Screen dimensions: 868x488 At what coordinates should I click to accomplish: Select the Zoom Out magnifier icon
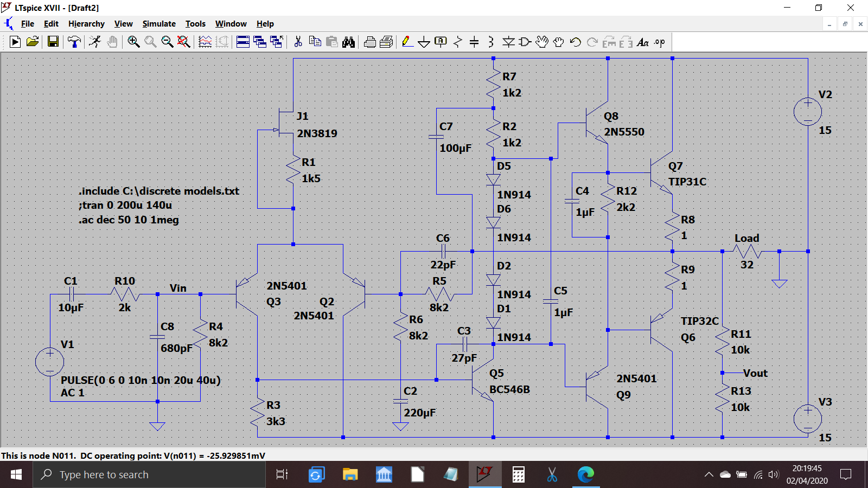tap(167, 42)
